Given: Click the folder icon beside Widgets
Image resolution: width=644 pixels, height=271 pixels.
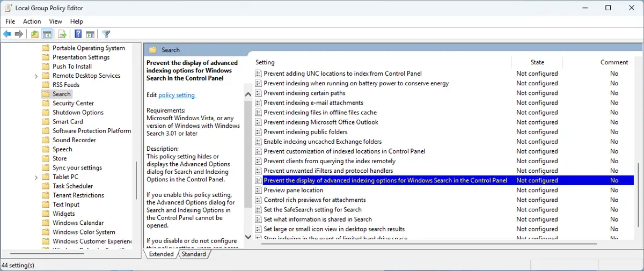Looking at the screenshot, I should pyautogui.click(x=46, y=214).
